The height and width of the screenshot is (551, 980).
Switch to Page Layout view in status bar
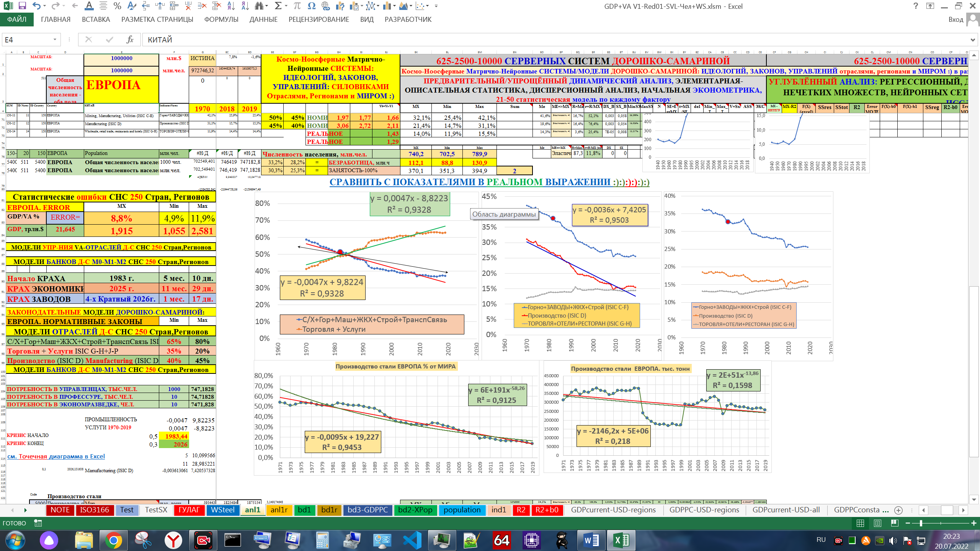[878, 523]
